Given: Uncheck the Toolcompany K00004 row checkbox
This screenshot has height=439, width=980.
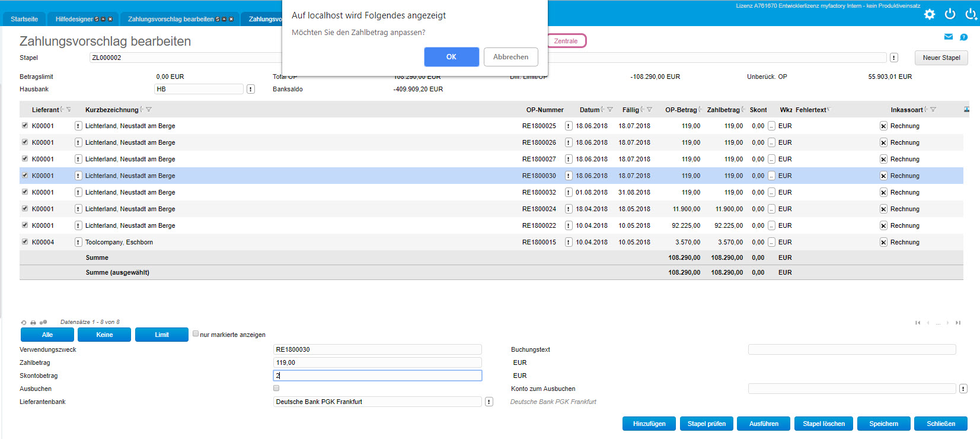Looking at the screenshot, I should tap(25, 241).
